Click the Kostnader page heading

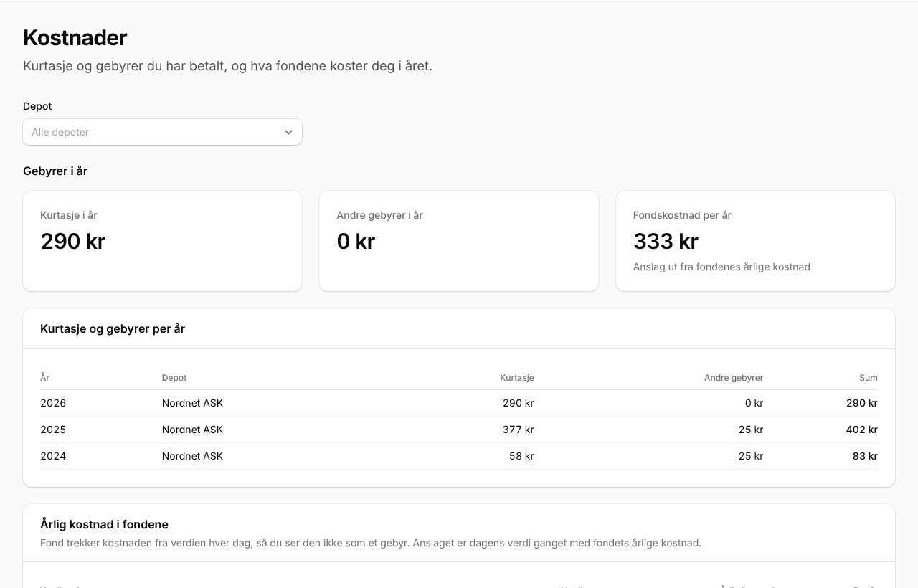coord(75,37)
